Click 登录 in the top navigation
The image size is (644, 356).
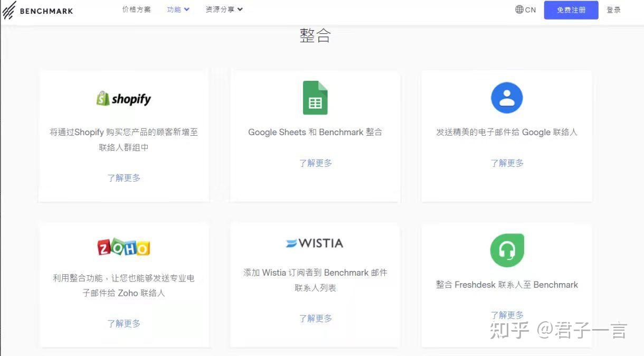pos(613,10)
